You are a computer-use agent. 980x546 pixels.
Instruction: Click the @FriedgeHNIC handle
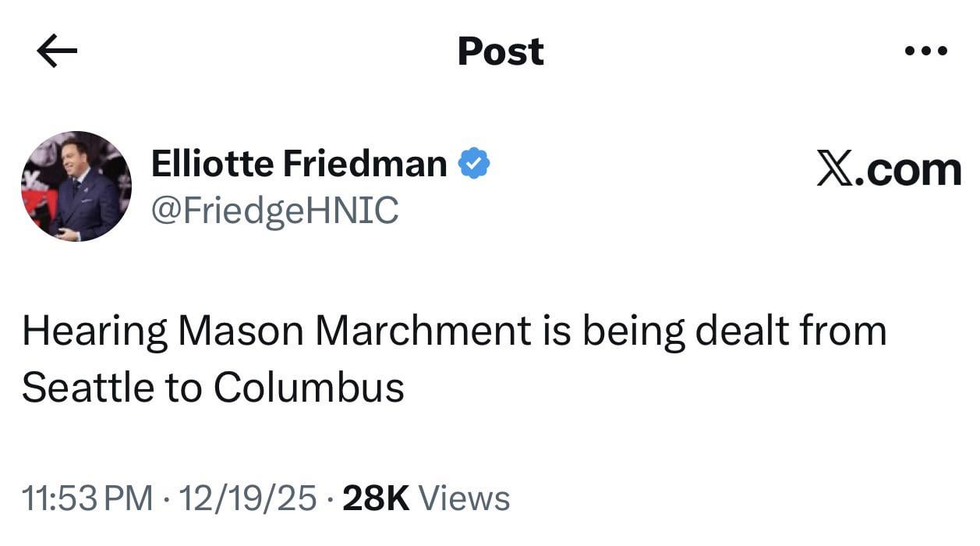[x=274, y=209]
